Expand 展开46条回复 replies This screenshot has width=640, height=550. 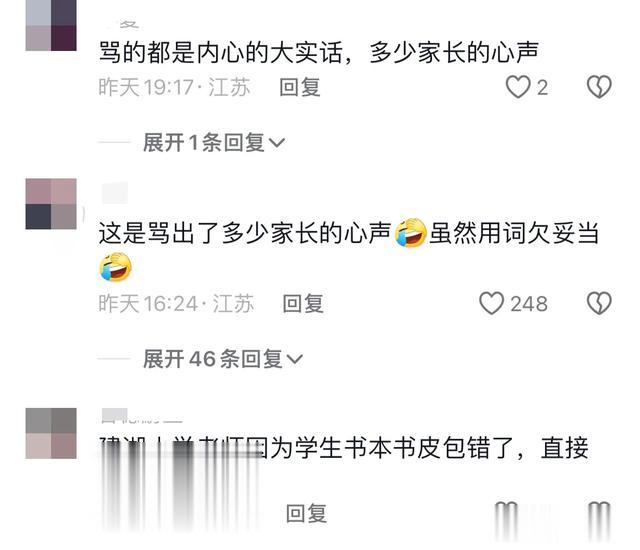click(x=222, y=359)
